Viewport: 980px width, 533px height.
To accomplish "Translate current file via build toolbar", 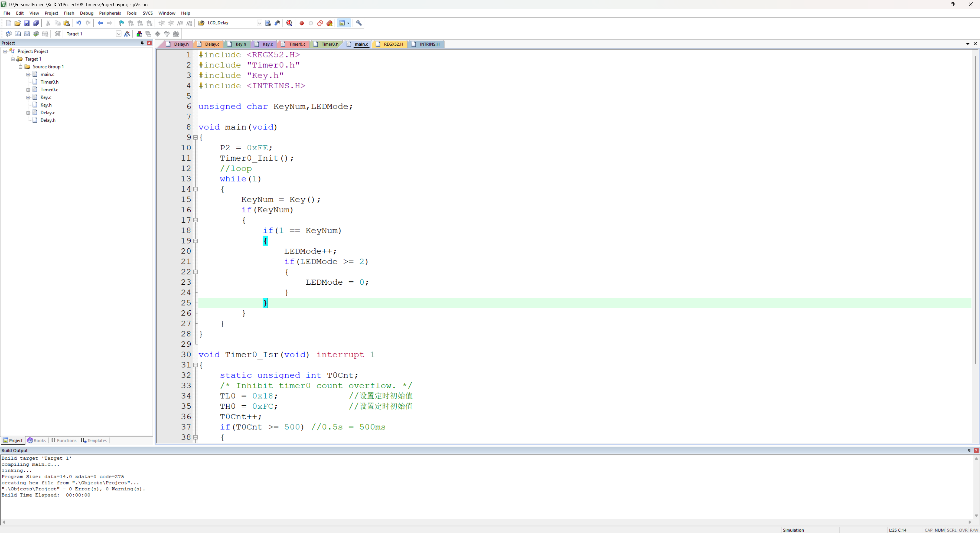I will (8, 33).
